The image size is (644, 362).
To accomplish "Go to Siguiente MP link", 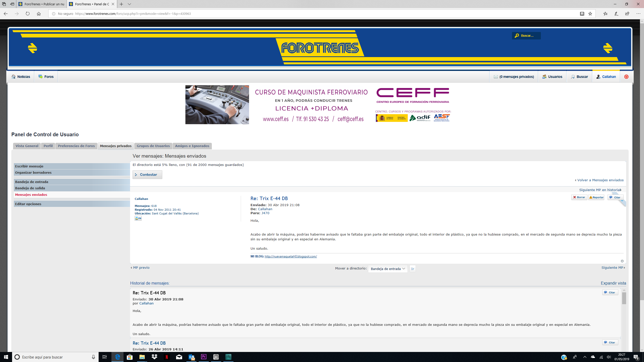I will (x=612, y=267).
